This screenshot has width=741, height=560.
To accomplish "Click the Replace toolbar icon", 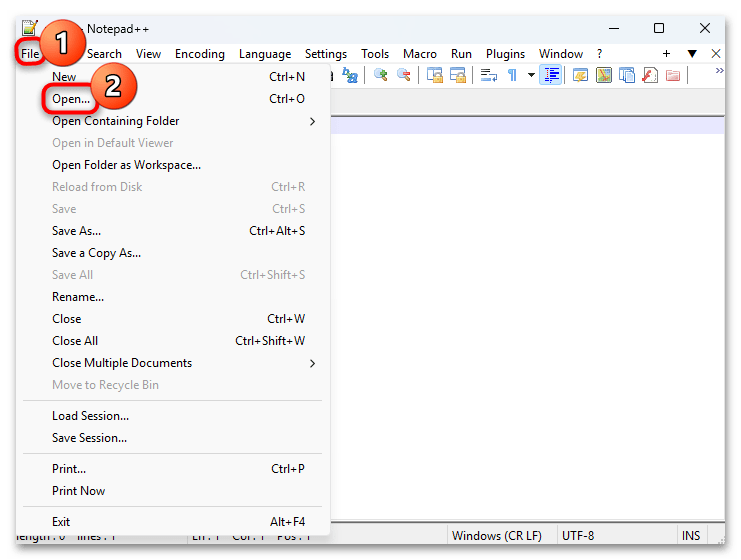I will pyautogui.click(x=350, y=75).
